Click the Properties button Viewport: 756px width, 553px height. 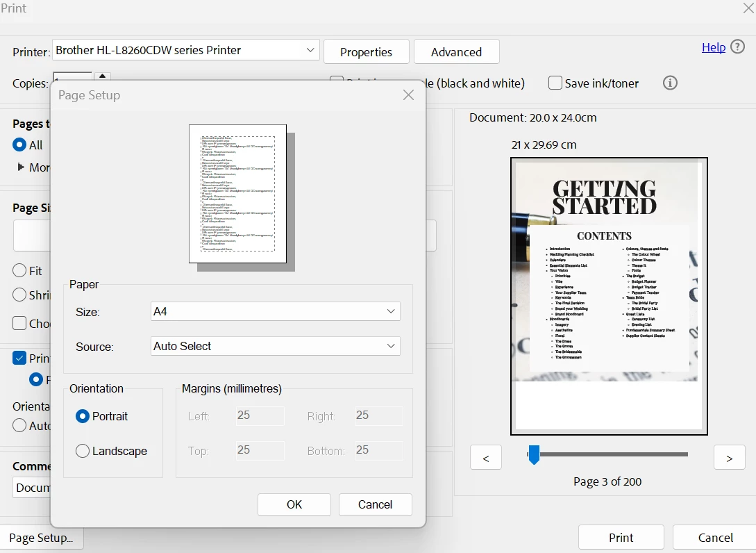point(367,51)
